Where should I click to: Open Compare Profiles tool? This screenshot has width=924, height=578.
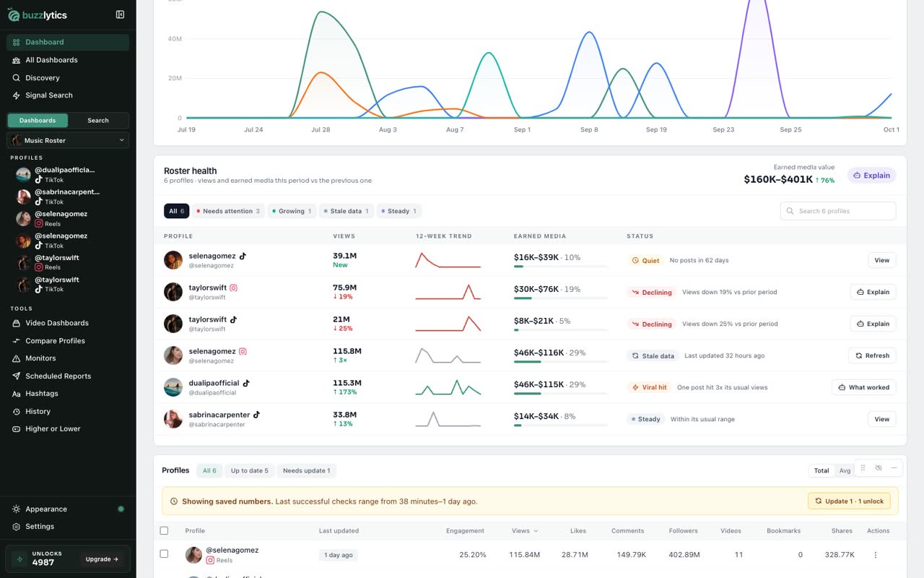pos(68,341)
